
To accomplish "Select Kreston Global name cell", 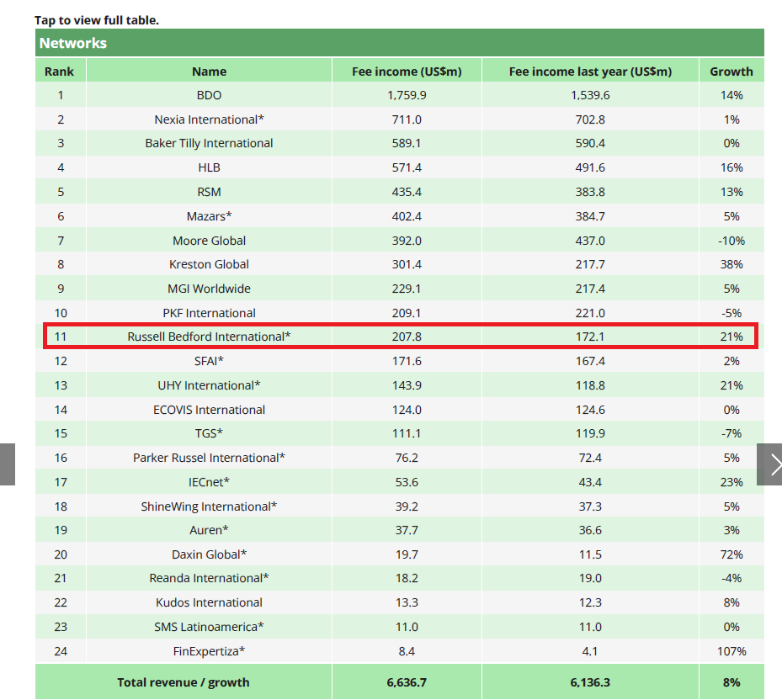I will coord(209,263).
